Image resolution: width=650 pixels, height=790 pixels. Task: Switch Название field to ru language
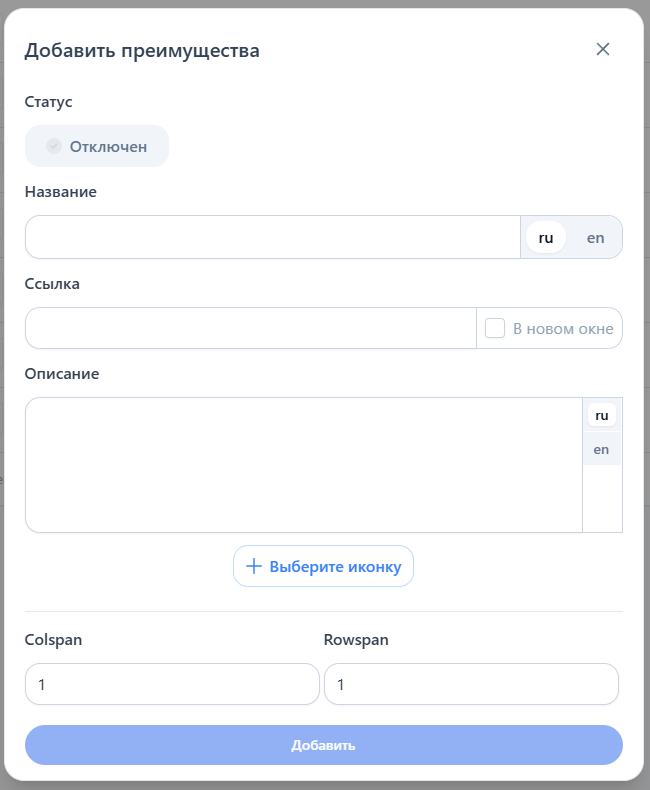(x=546, y=238)
